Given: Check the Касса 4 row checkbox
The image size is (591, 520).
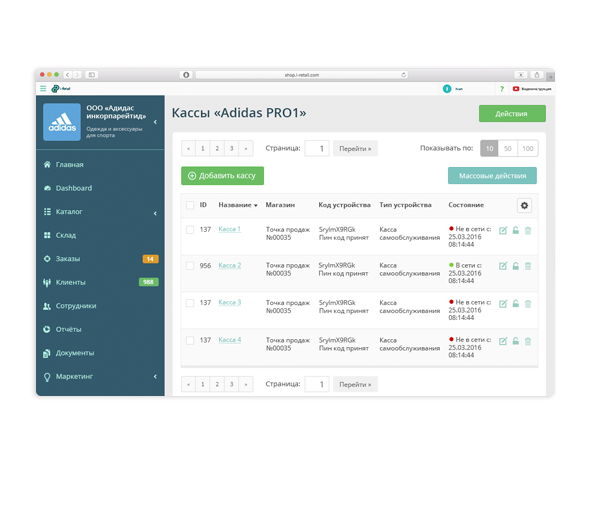Looking at the screenshot, I should tap(190, 340).
